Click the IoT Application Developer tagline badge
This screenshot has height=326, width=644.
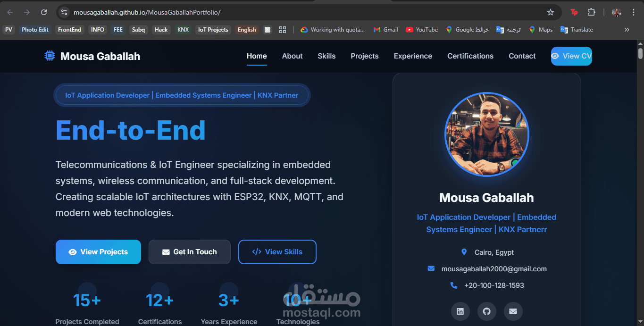pos(182,95)
